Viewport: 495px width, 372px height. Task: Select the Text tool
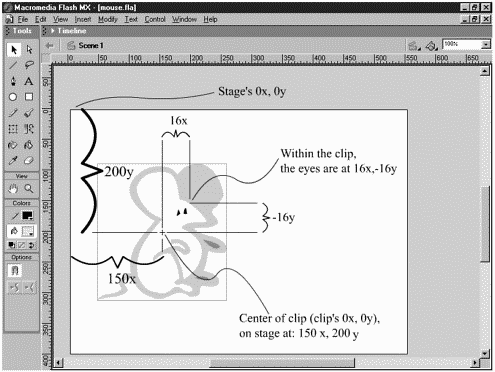[29, 81]
